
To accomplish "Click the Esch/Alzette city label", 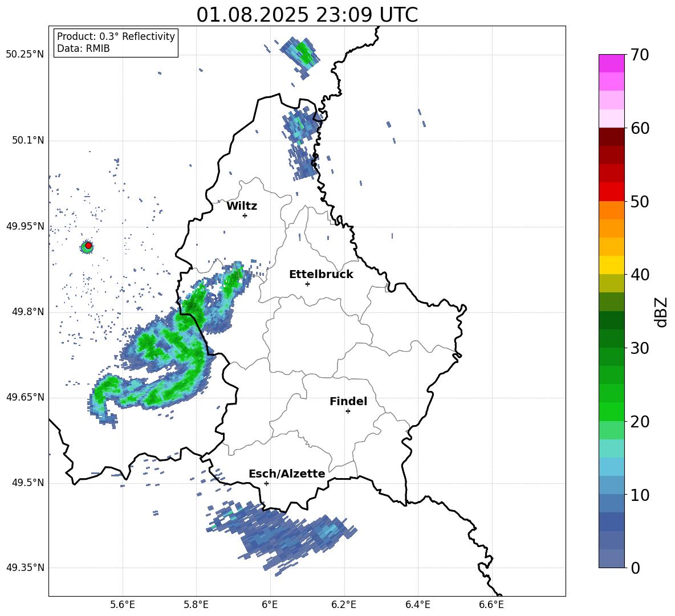I will click(287, 474).
